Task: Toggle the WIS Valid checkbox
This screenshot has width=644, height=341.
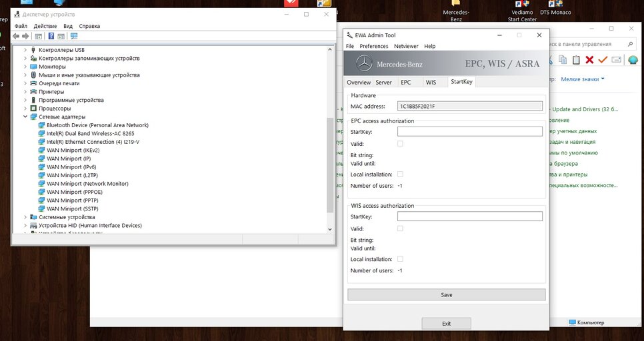Action: tap(400, 228)
